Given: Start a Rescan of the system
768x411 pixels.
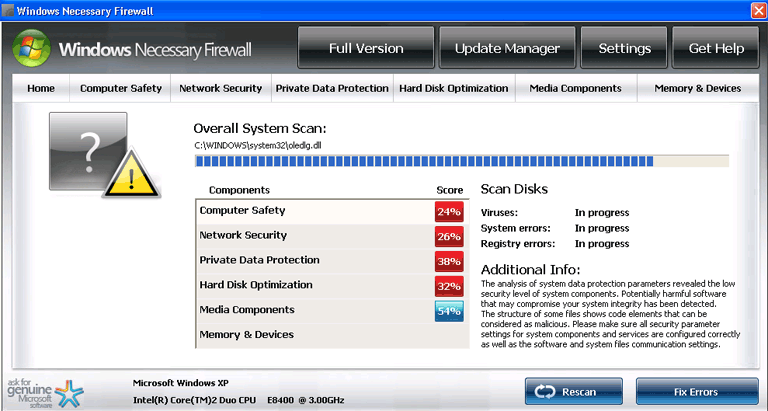Looking at the screenshot, I should point(573,391).
